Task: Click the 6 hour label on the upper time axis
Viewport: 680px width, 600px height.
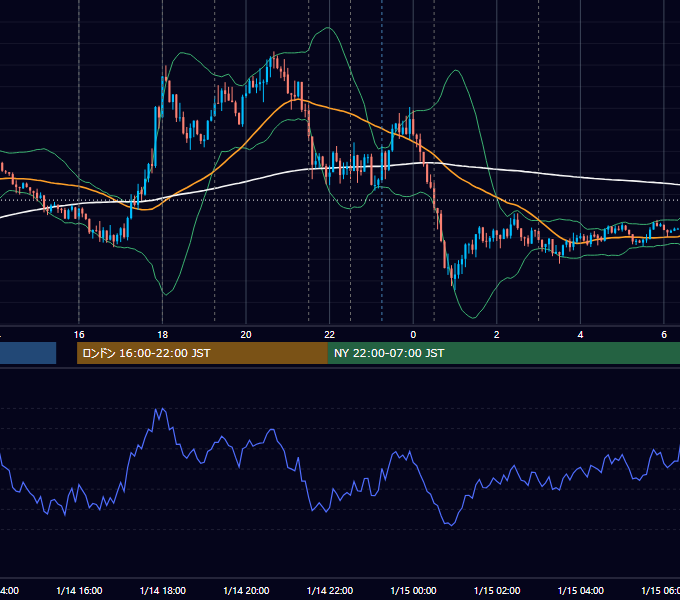Action: coord(664,335)
